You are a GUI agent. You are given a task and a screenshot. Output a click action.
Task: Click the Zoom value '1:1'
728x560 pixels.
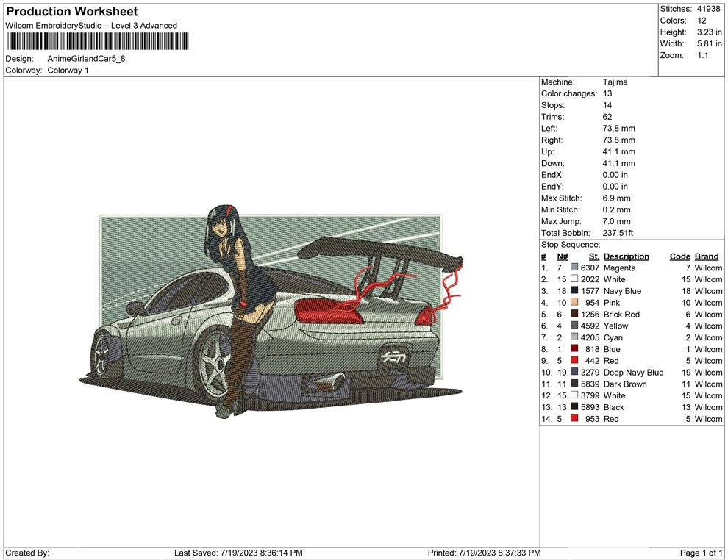702,55
